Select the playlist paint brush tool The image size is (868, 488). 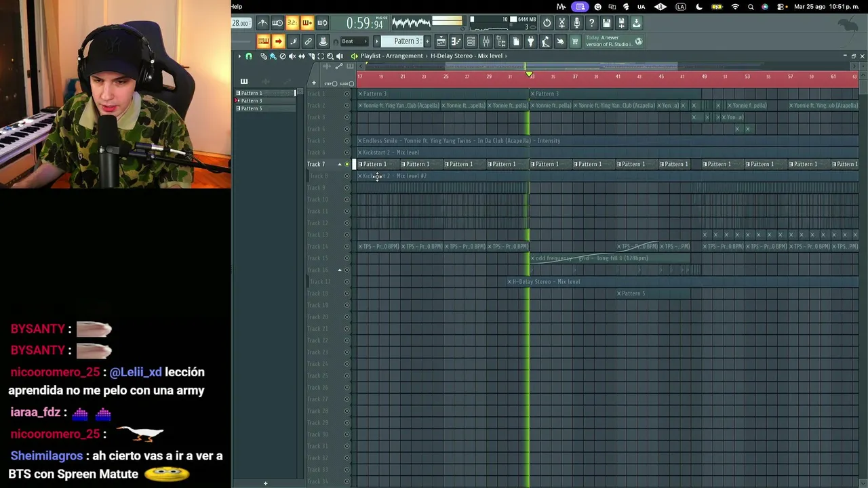pyautogui.click(x=273, y=56)
